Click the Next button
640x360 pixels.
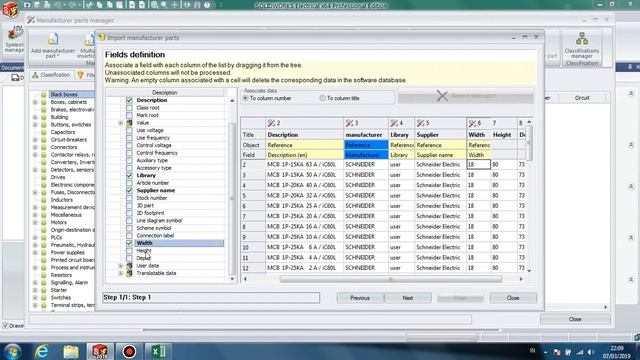point(408,298)
